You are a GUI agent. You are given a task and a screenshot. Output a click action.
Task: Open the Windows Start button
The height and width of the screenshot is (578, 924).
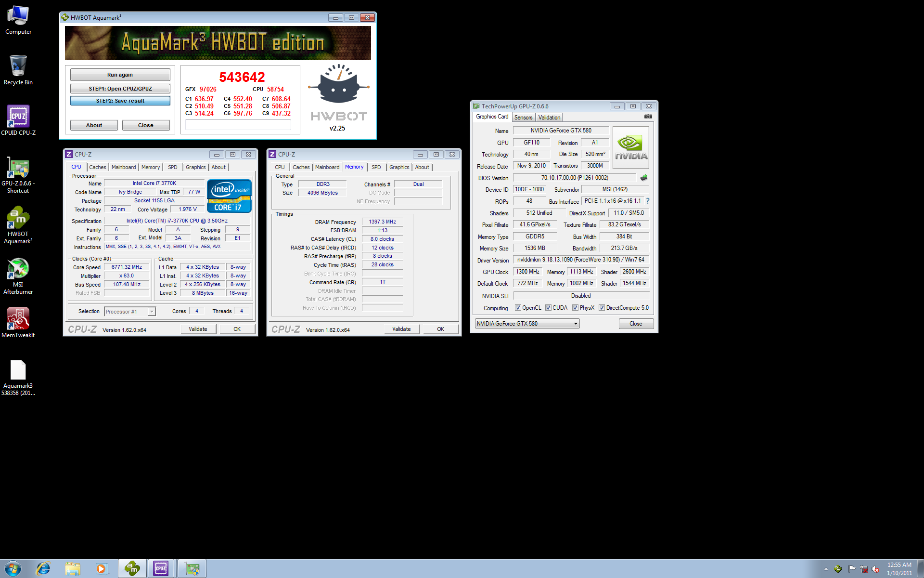(13, 568)
